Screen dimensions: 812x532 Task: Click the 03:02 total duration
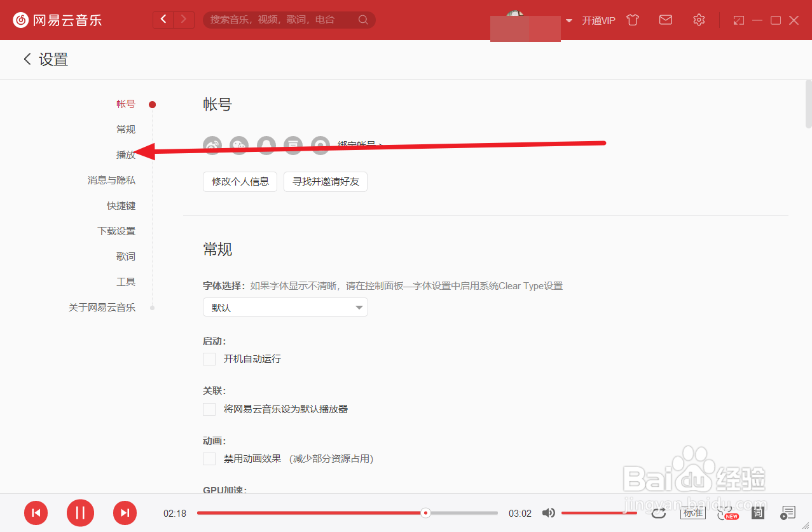[520, 514]
